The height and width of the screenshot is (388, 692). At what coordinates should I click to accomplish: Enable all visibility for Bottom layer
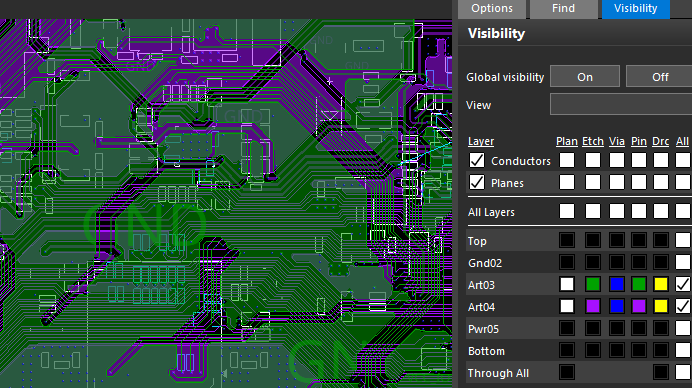tap(683, 350)
